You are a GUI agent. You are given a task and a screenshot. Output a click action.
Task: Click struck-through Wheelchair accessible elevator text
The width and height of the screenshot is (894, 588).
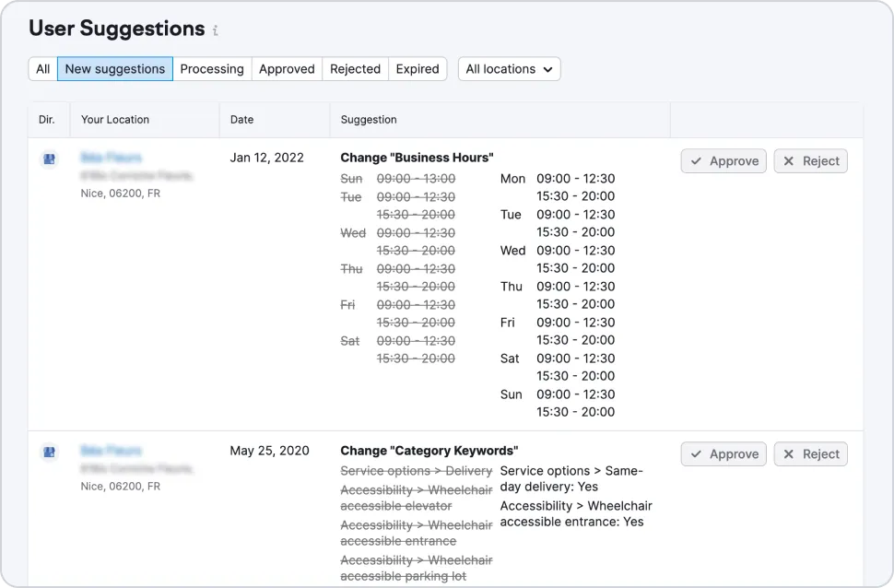(417, 498)
